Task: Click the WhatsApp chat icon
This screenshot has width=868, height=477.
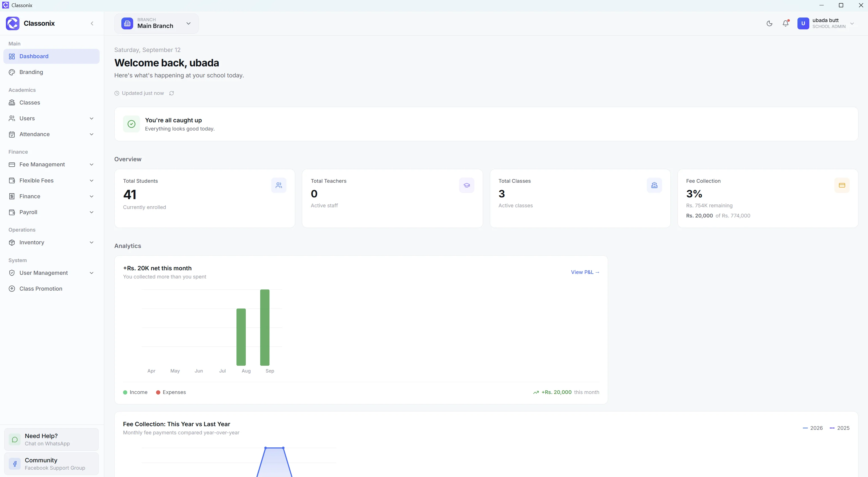Action: (14, 439)
